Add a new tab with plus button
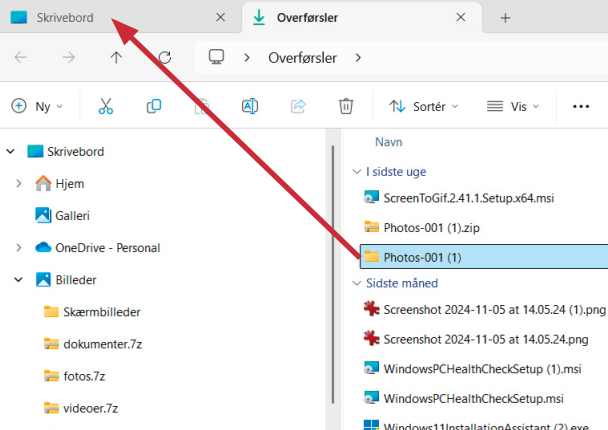 [x=505, y=18]
